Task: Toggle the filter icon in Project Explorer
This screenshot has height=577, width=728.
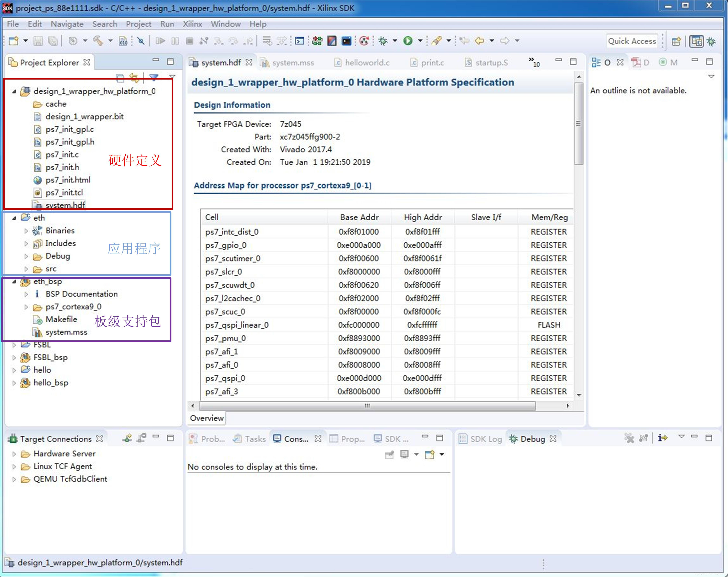Action: pyautogui.click(x=154, y=77)
